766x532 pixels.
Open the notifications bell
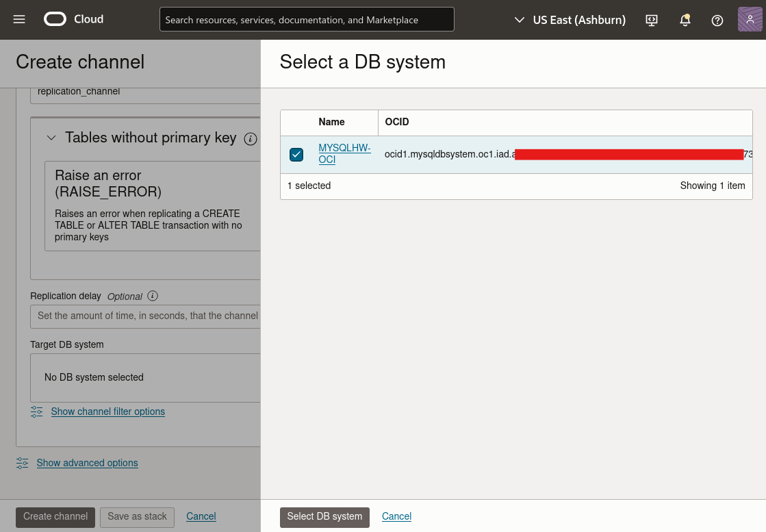(685, 20)
